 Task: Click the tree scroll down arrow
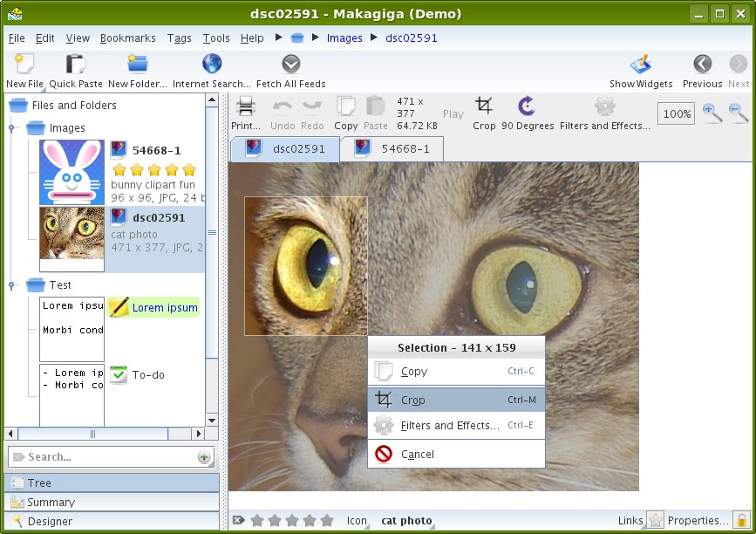pos(212,421)
